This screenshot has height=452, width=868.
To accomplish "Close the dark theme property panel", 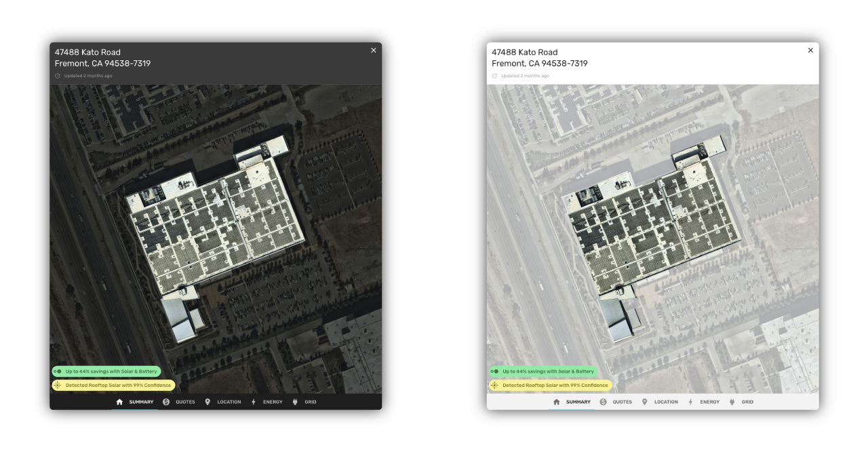I will pyautogui.click(x=373, y=50).
